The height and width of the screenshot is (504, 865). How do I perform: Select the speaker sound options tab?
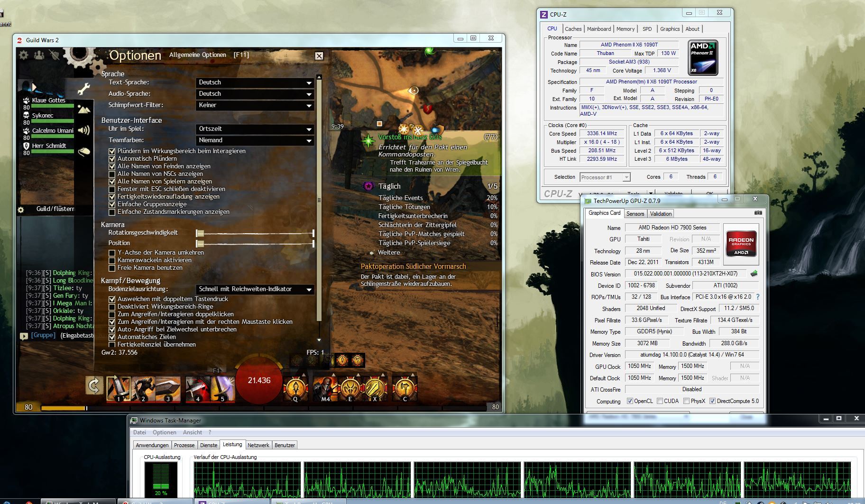pos(84,130)
